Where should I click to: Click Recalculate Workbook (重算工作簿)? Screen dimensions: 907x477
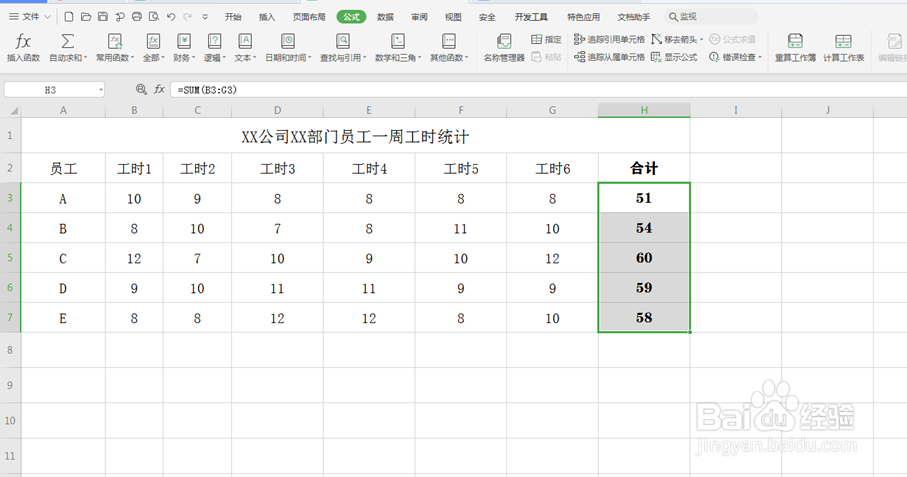click(x=795, y=47)
